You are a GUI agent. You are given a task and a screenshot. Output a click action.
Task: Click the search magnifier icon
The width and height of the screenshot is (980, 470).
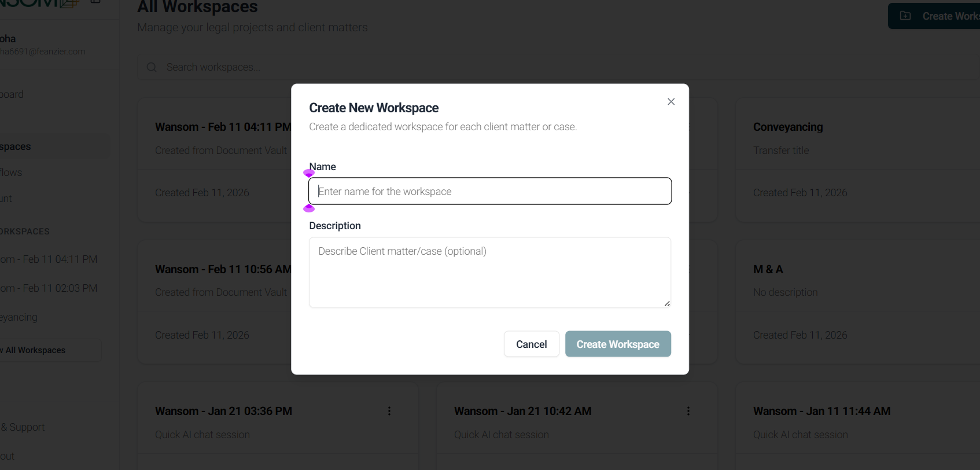[152, 67]
